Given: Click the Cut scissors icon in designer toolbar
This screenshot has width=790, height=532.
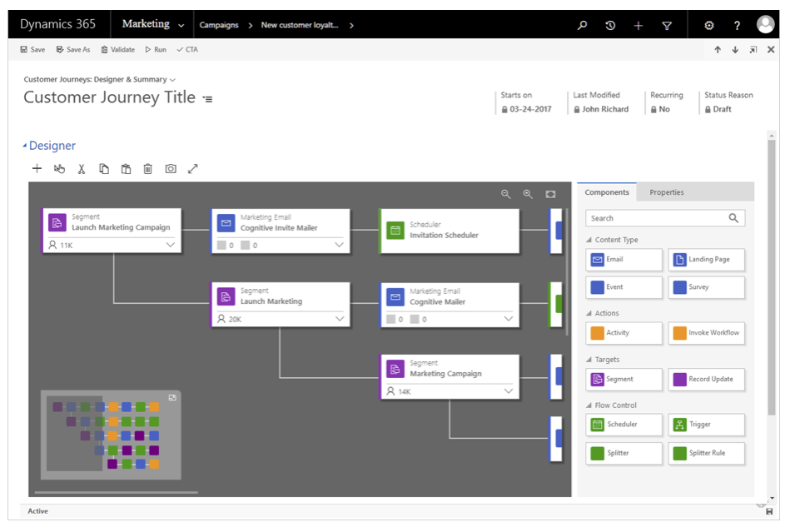Looking at the screenshot, I should pyautogui.click(x=81, y=169).
